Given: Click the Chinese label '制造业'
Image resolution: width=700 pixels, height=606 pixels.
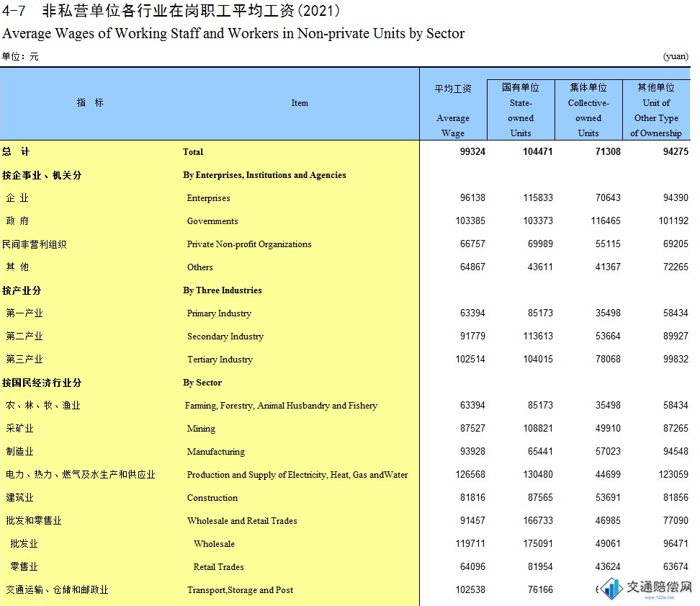Looking at the screenshot, I should pos(19,452).
